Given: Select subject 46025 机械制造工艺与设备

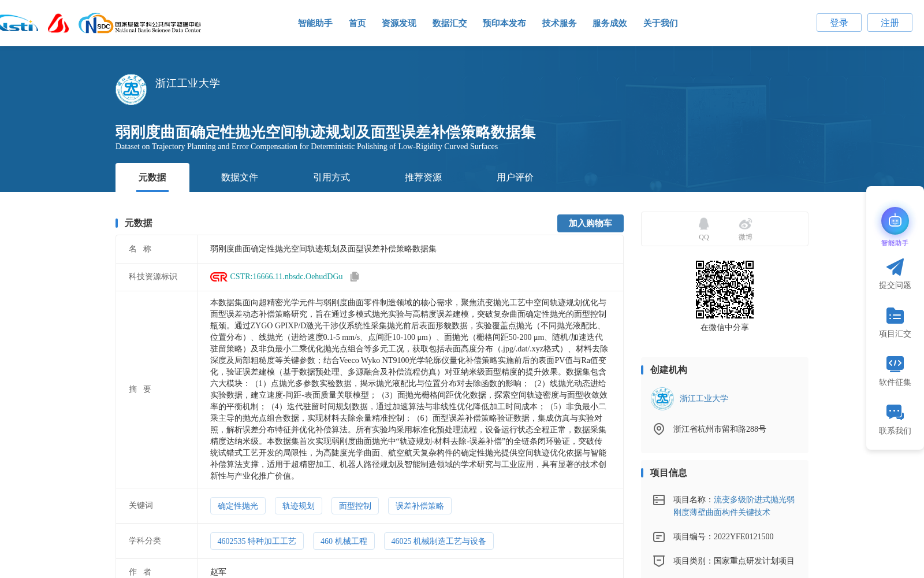Looking at the screenshot, I should point(439,541).
